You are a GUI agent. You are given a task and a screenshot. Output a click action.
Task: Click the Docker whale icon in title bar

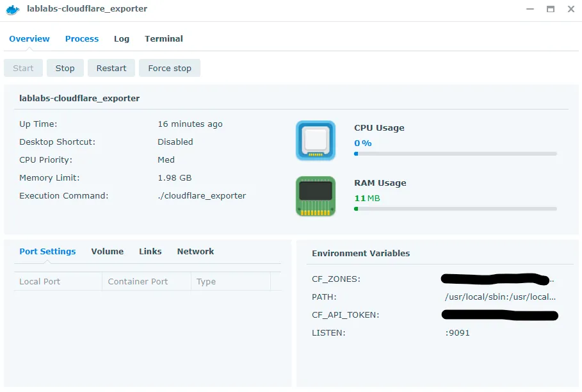(13, 10)
